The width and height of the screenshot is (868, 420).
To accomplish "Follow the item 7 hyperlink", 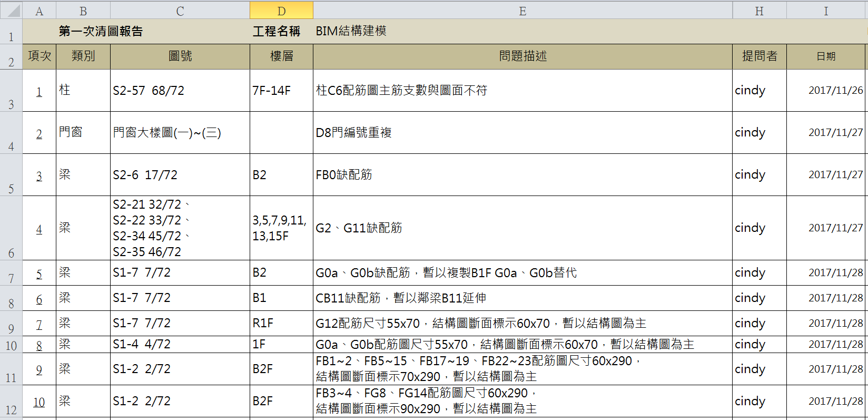I will click(39, 324).
